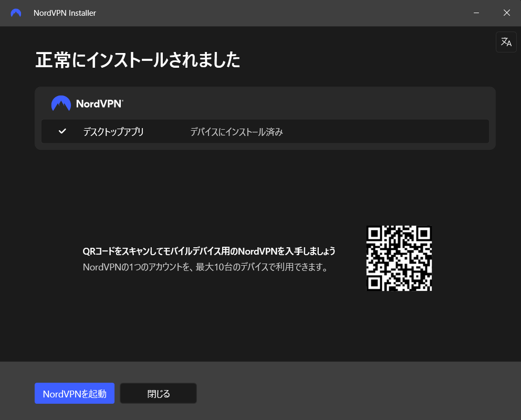
Task: Click the NordVPN Installer window title
Action: [x=65, y=13]
